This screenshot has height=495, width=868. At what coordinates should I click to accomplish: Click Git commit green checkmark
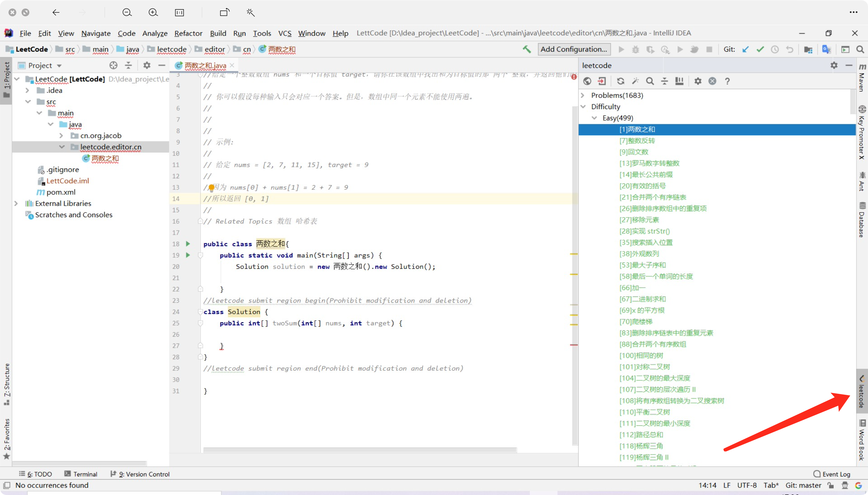pos(760,49)
